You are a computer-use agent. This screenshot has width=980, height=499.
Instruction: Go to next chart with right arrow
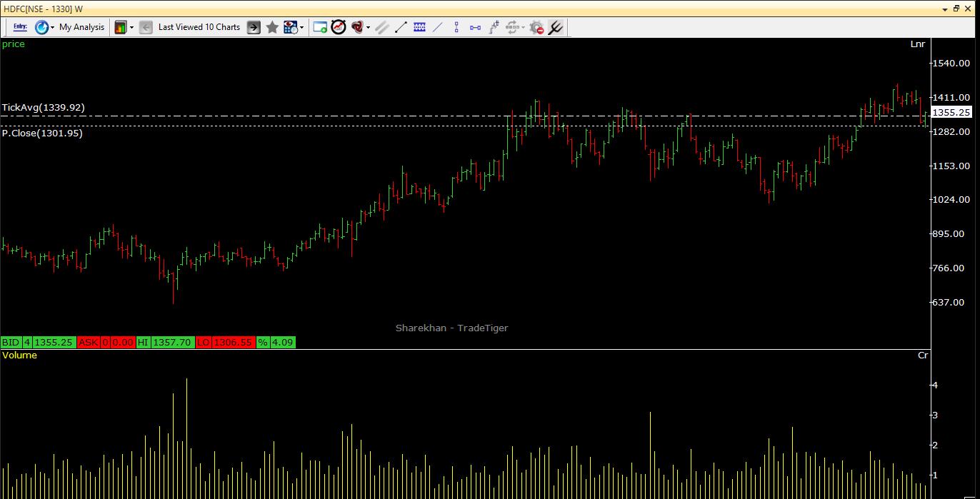coord(254,27)
